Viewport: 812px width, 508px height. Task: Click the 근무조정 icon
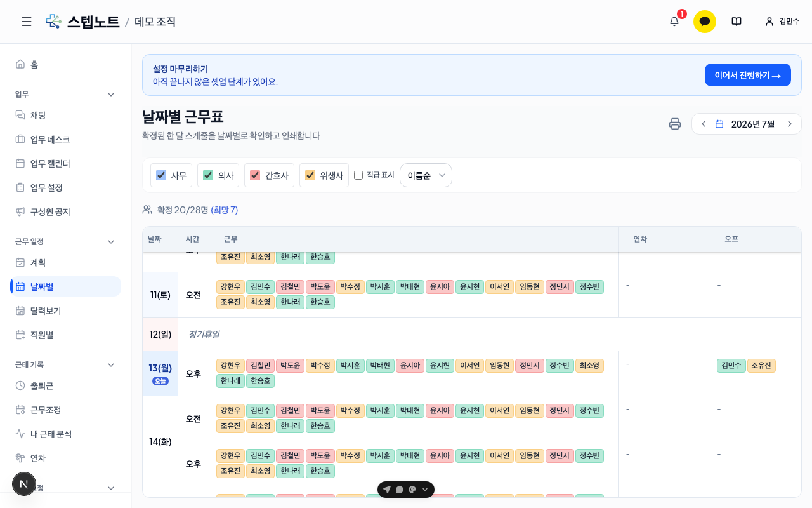point(20,410)
